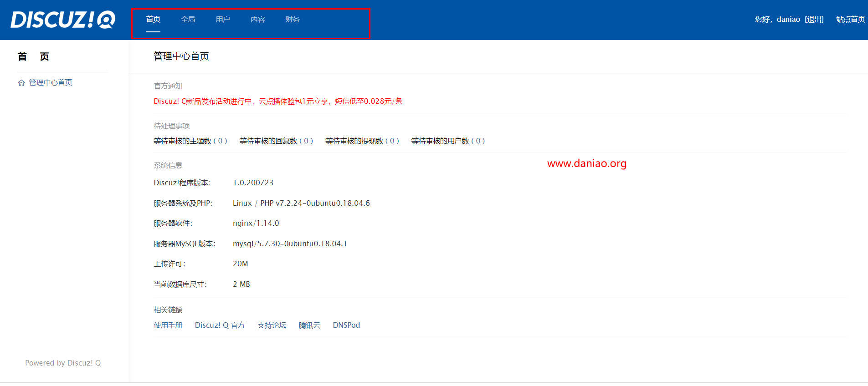This screenshot has width=868, height=386.
Task: Click the 服务器软件 label
Action: (x=173, y=223)
